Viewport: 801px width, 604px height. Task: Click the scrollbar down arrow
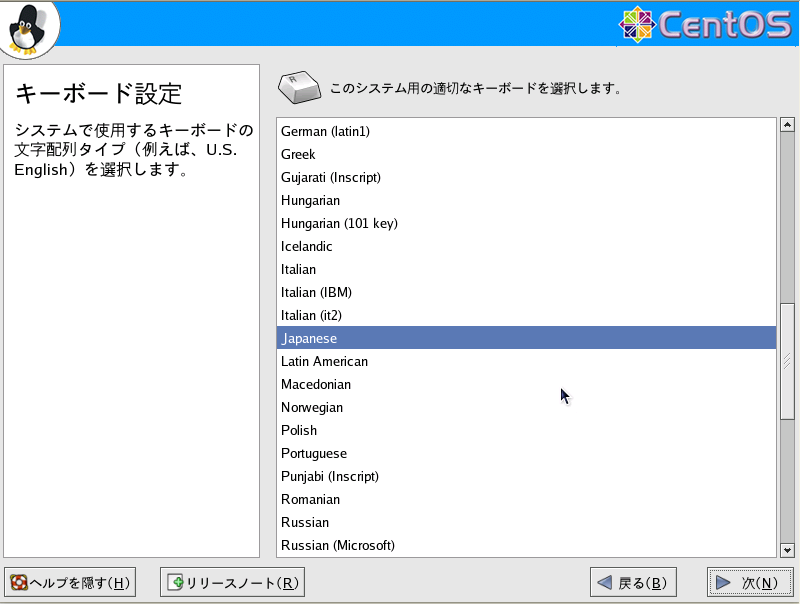point(787,550)
